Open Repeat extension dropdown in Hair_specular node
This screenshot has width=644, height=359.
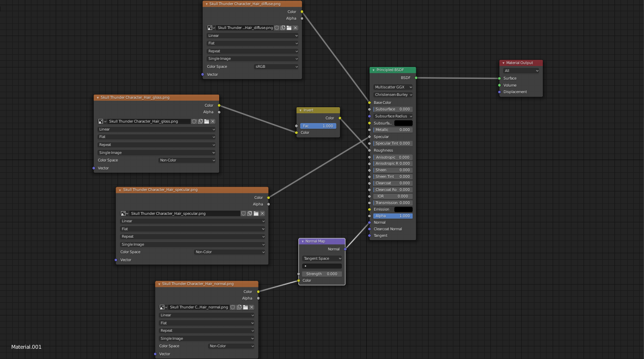(192, 236)
